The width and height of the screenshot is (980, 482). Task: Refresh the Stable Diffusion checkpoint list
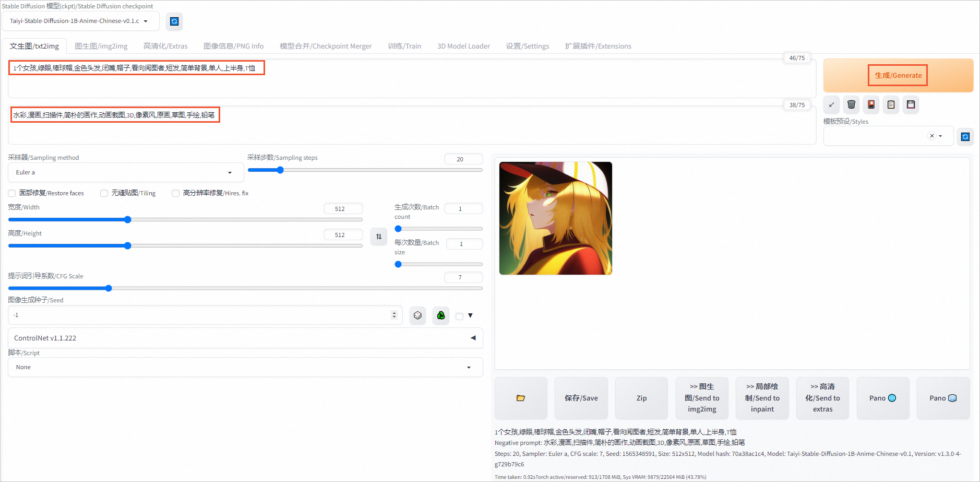click(x=174, y=21)
